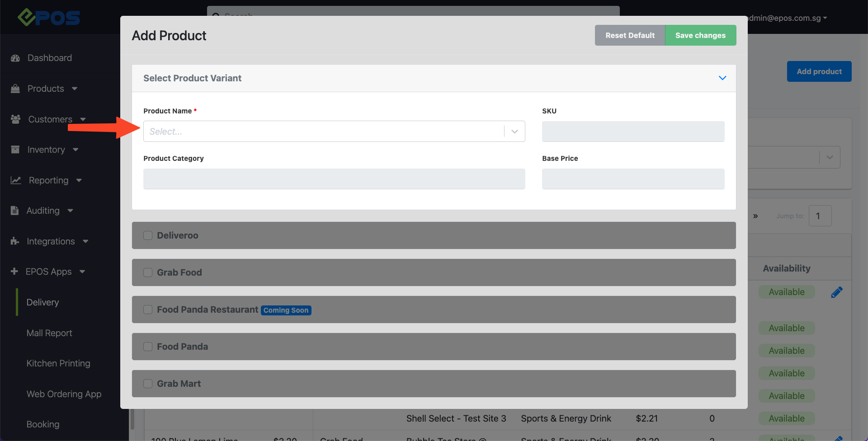The image size is (868, 441).
Task: Click the $2.21 price cell
Action: tap(646, 418)
